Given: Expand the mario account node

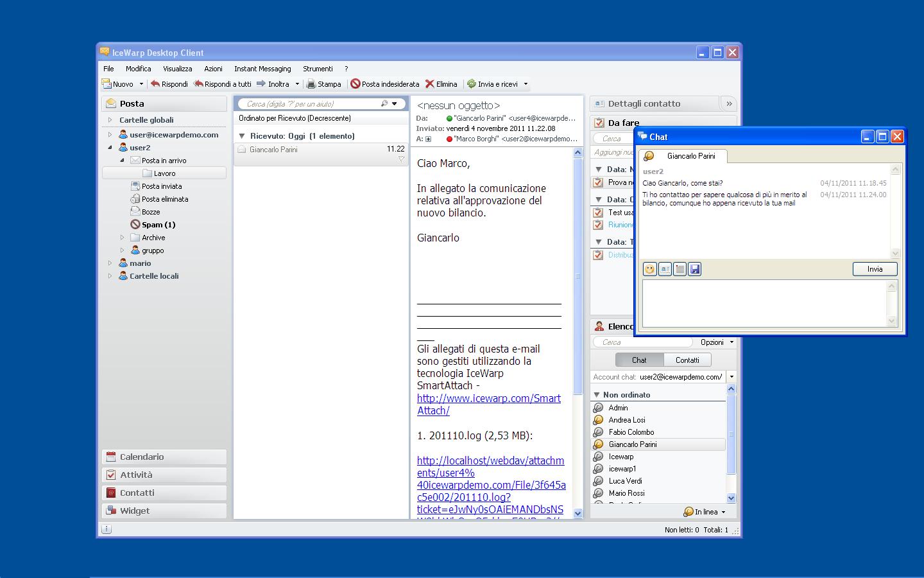Looking at the screenshot, I should [x=110, y=263].
